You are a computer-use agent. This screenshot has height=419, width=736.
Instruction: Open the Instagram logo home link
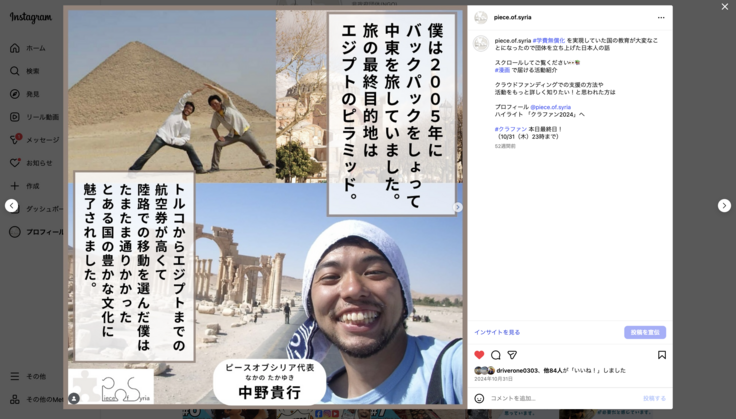click(x=31, y=18)
